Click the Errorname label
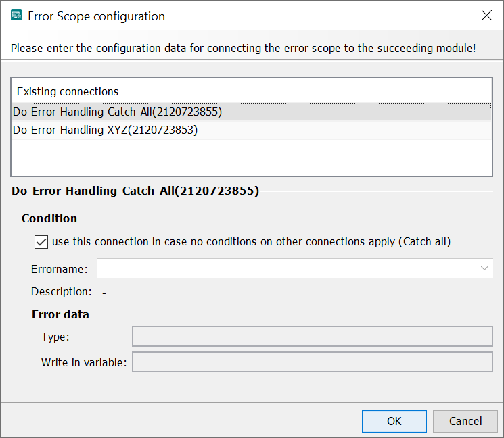Screen dimensions: 504x438 click(60, 269)
